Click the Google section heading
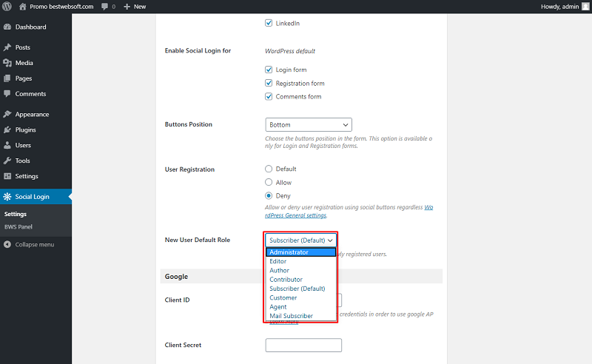Image resolution: width=592 pixels, height=364 pixels. [x=176, y=277]
